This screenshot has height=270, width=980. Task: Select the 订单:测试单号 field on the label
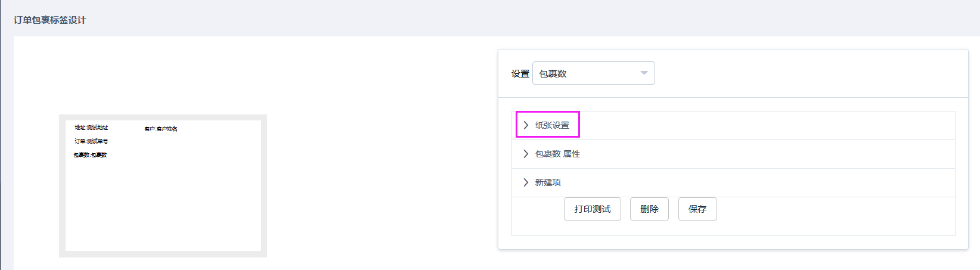[91, 141]
